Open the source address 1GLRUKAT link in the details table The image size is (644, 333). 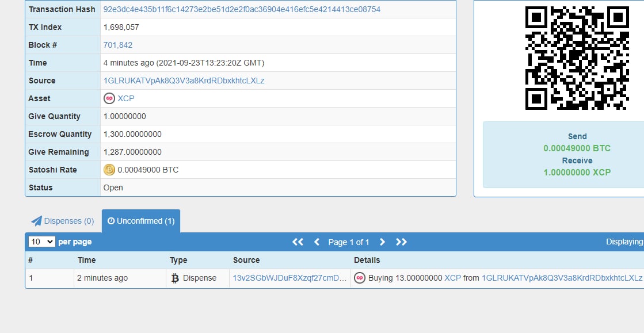point(184,81)
